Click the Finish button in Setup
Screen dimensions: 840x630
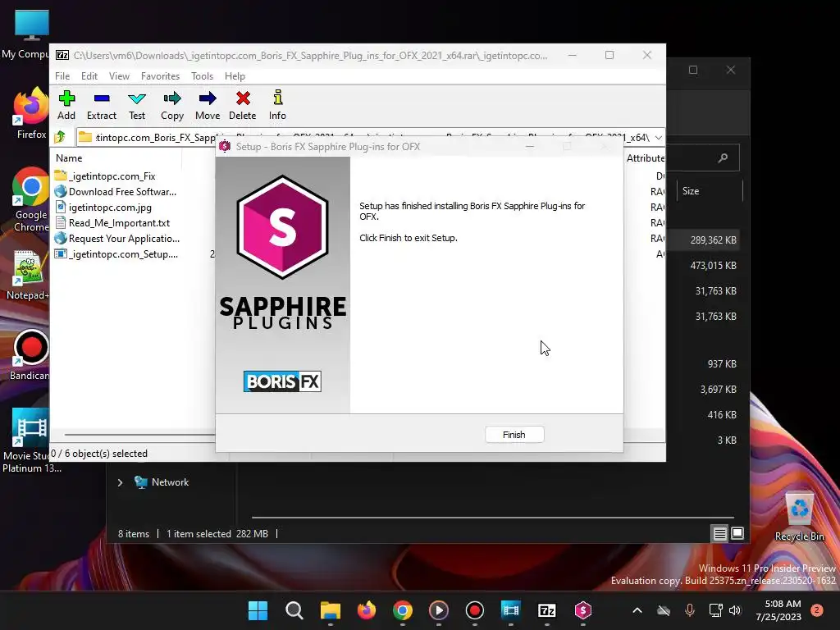pos(514,435)
